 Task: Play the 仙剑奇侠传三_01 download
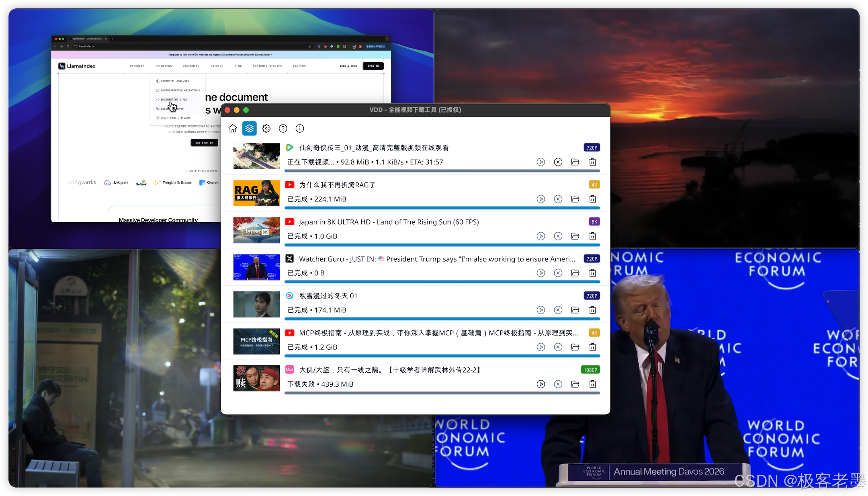pyautogui.click(x=541, y=162)
